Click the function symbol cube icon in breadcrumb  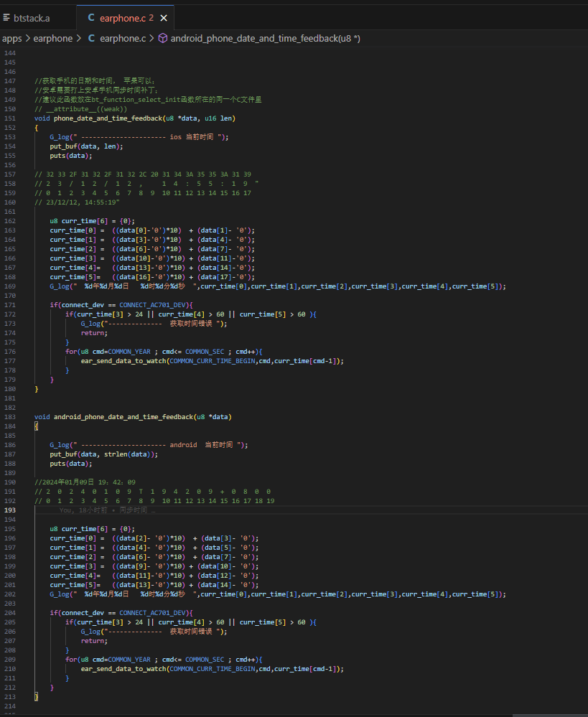pos(163,39)
